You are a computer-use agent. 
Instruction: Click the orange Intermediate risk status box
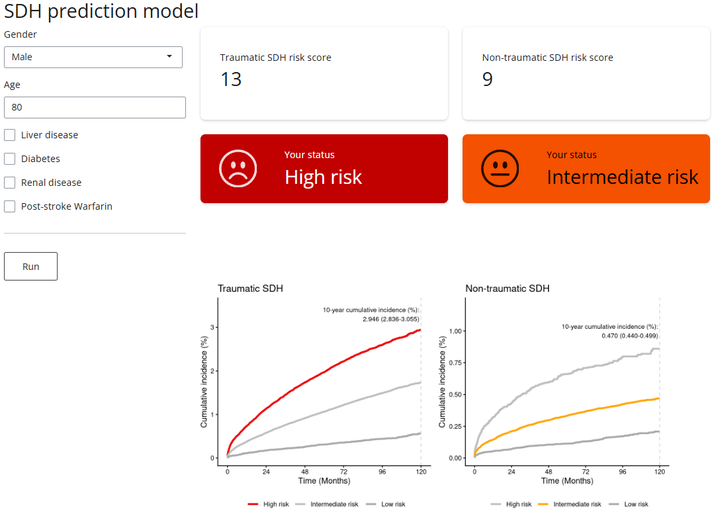pyautogui.click(x=585, y=169)
